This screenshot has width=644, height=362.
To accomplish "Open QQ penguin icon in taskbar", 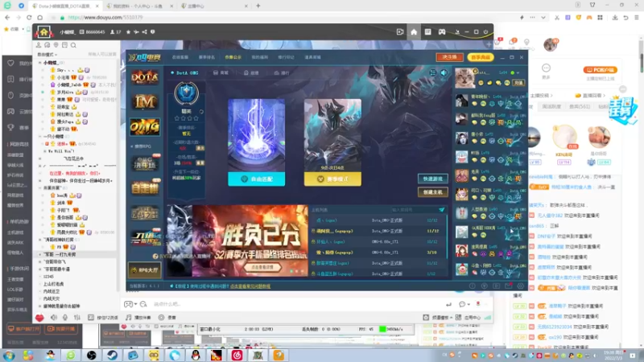I will click(x=196, y=355).
